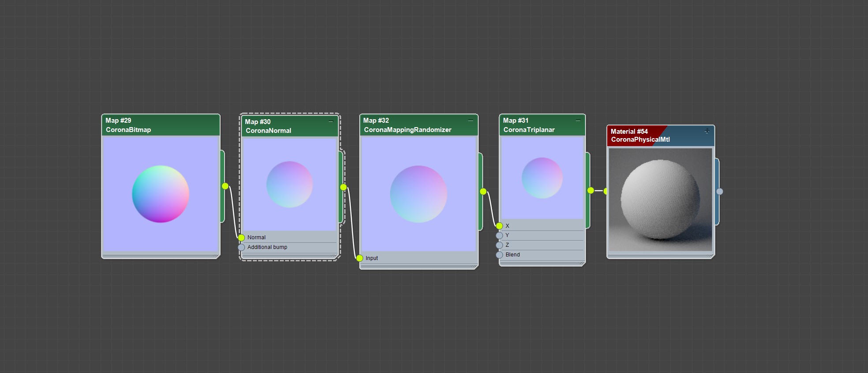Viewport: 868px width, 373px height.
Task: Click the CoronaBitmap node resize corner
Action: click(217, 256)
